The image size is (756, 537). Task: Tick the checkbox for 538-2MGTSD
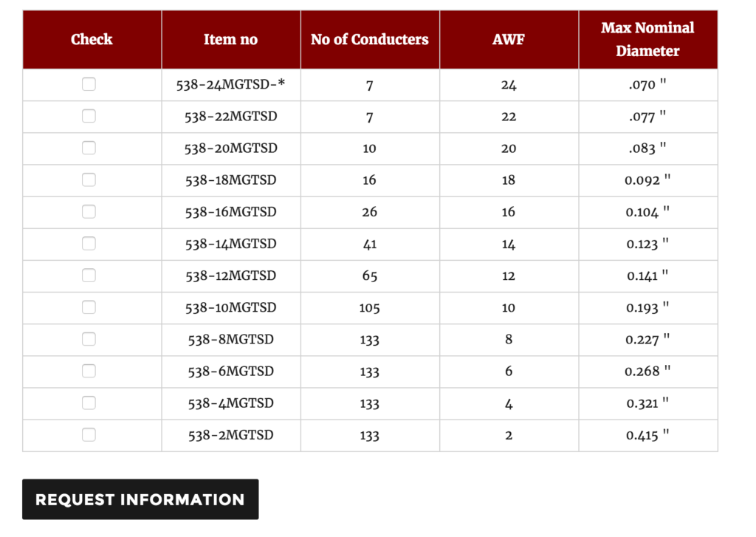click(x=89, y=434)
